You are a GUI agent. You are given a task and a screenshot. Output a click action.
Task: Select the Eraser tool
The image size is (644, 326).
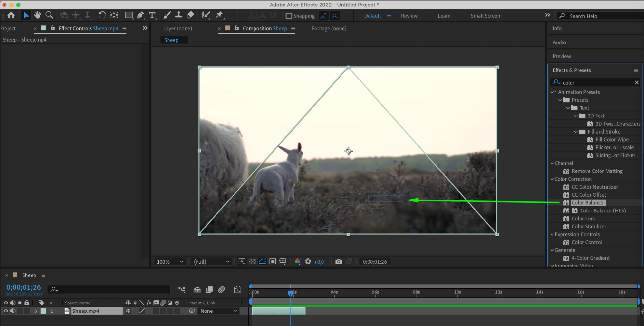click(190, 15)
